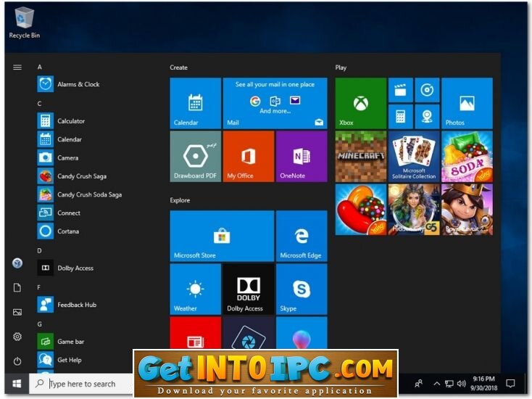Open the Skype tile
532x399 pixels.
point(302,289)
